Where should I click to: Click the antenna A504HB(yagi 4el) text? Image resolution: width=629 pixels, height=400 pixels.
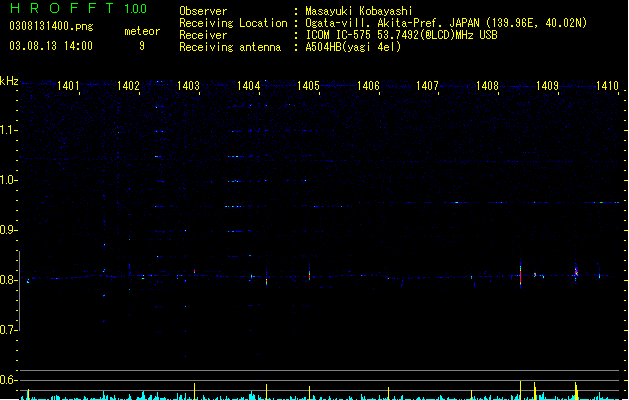[353, 47]
